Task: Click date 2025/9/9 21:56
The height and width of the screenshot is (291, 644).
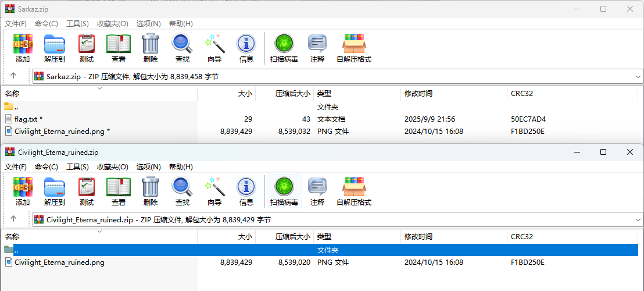Action: pos(430,119)
